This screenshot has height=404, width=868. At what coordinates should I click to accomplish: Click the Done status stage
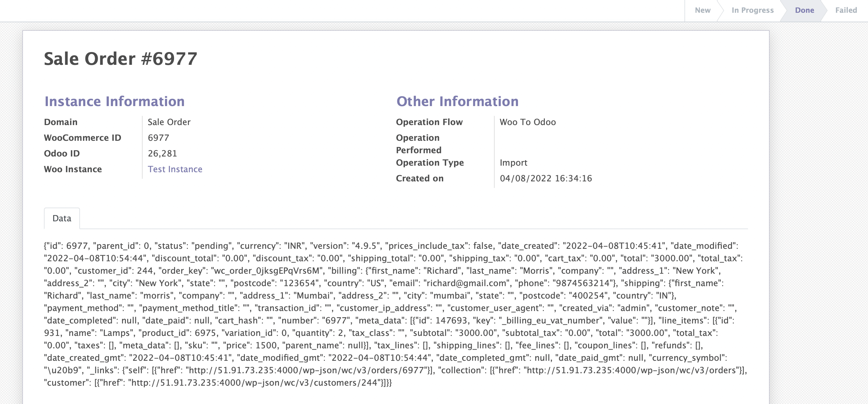pyautogui.click(x=804, y=10)
